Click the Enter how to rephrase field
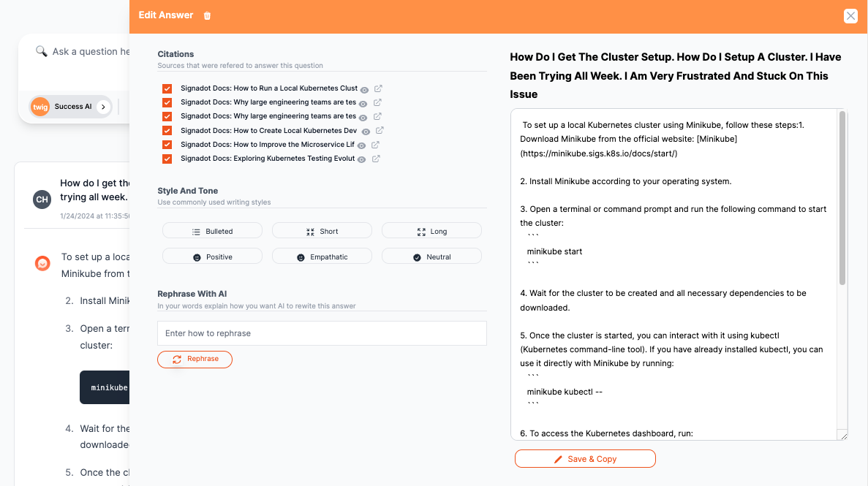Image resolution: width=868 pixels, height=486 pixels. (322, 333)
